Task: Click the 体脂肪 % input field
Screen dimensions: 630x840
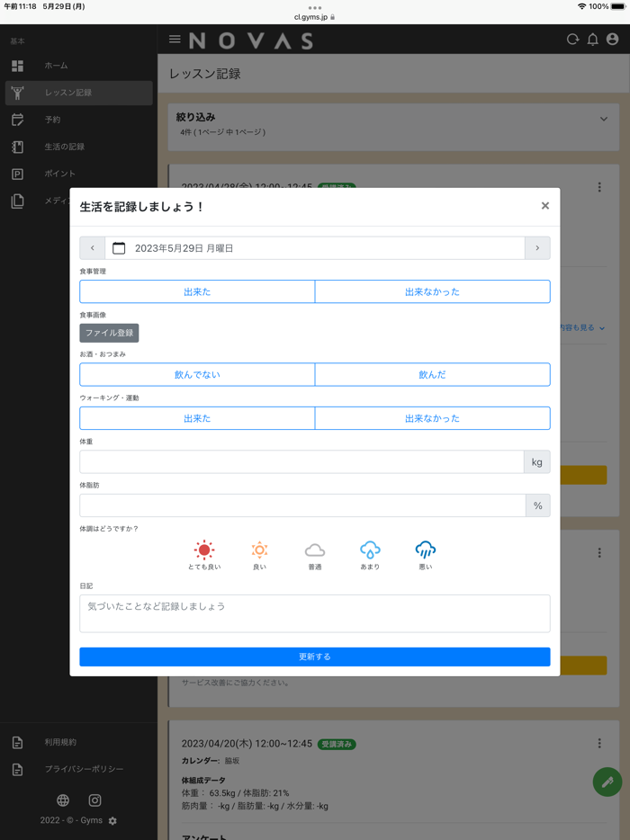Action: (302, 505)
